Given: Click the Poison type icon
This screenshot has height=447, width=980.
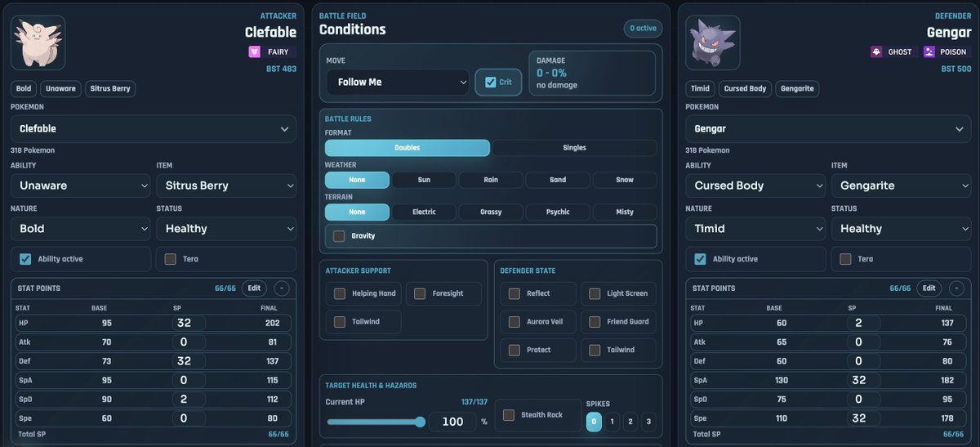Looking at the screenshot, I should click(929, 51).
